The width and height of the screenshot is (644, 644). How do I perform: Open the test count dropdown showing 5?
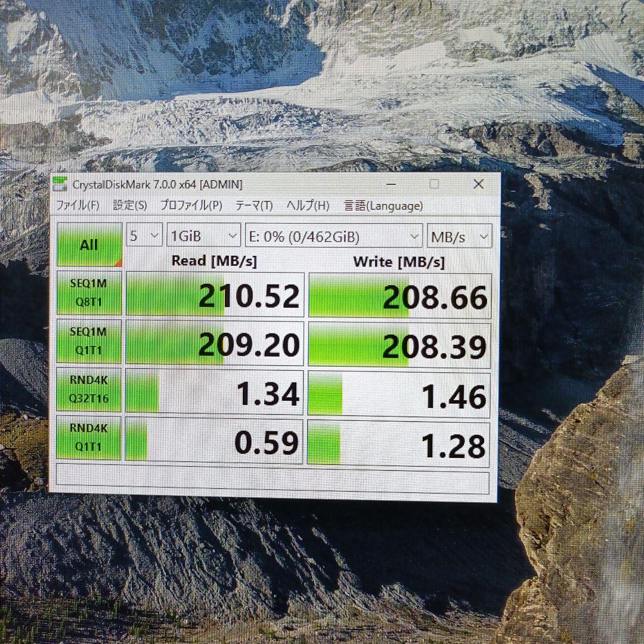pos(145,235)
